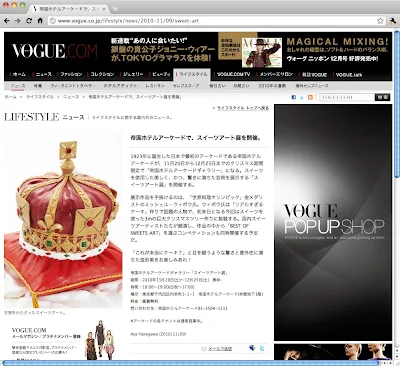
Task: Open the ニュース main navigation item
Action: tap(44, 74)
